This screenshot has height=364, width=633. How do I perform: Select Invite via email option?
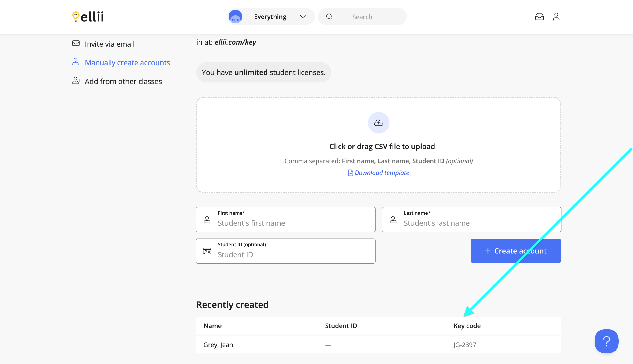tap(110, 44)
